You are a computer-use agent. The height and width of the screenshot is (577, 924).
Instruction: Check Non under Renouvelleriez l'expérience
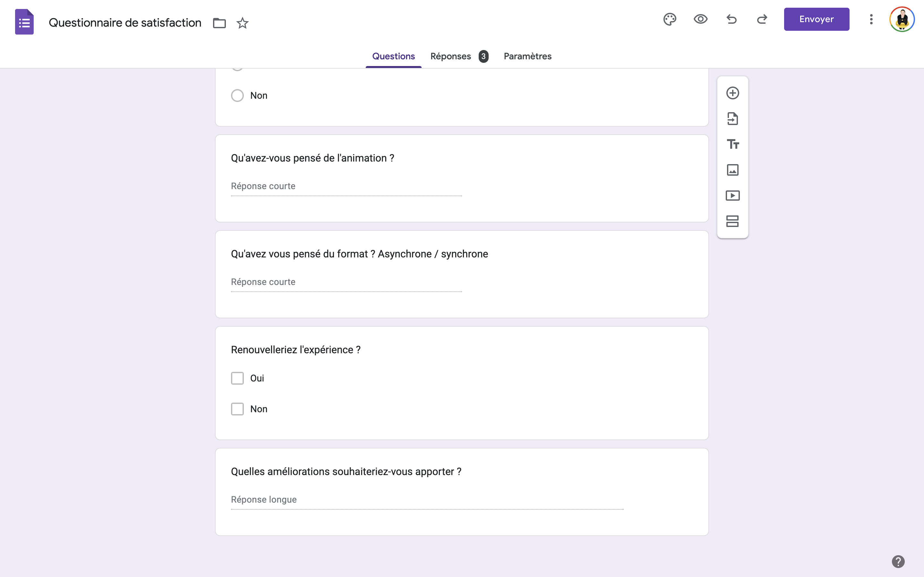pos(237,409)
